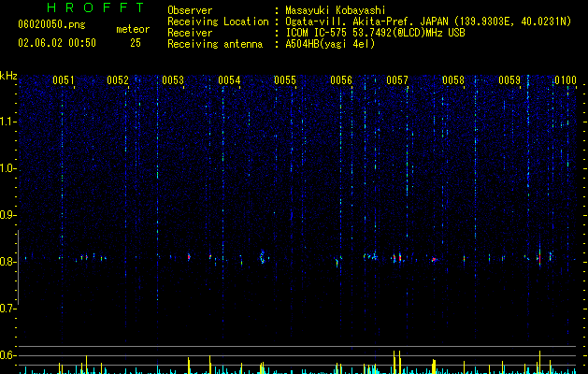
Task: Click the 0100 time marker
Action: point(566,80)
